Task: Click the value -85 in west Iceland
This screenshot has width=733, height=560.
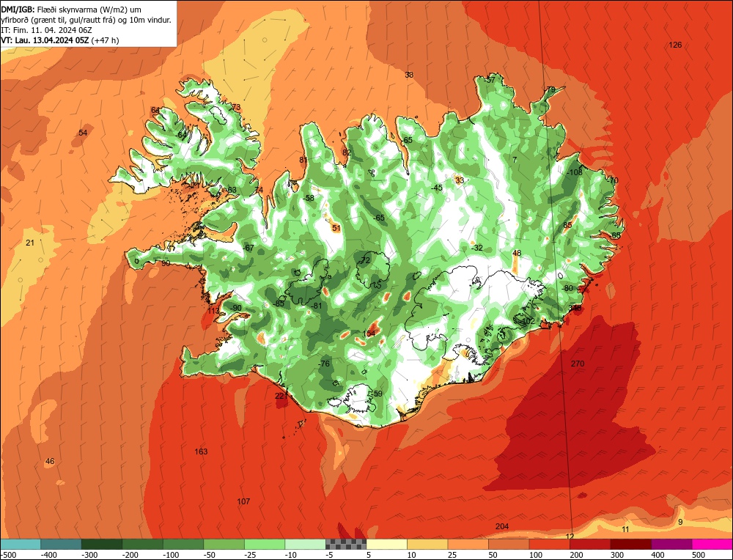Action: (278, 303)
